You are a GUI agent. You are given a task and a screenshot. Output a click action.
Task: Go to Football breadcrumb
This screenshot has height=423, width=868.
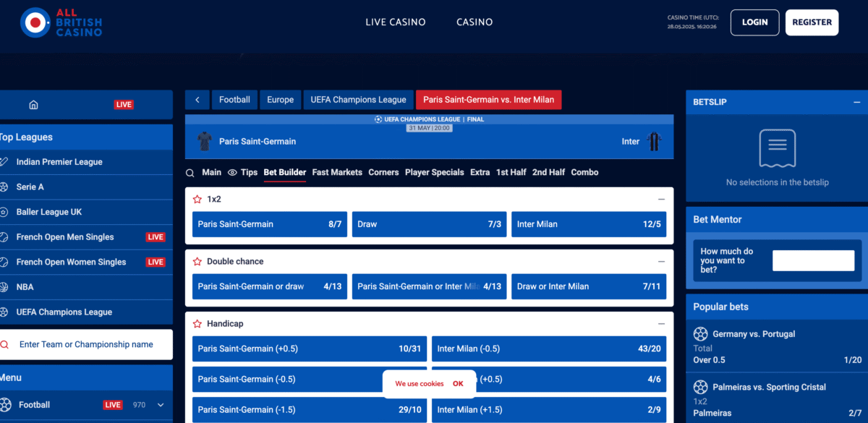(x=234, y=100)
